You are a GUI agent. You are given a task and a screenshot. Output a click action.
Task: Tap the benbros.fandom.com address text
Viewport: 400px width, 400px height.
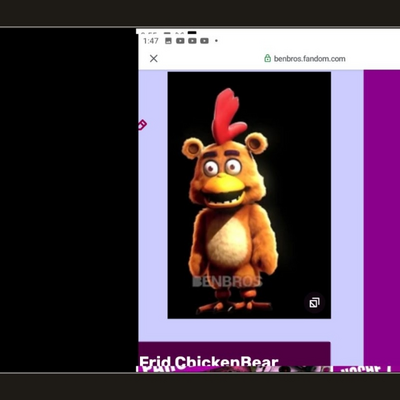(x=309, y=59)
